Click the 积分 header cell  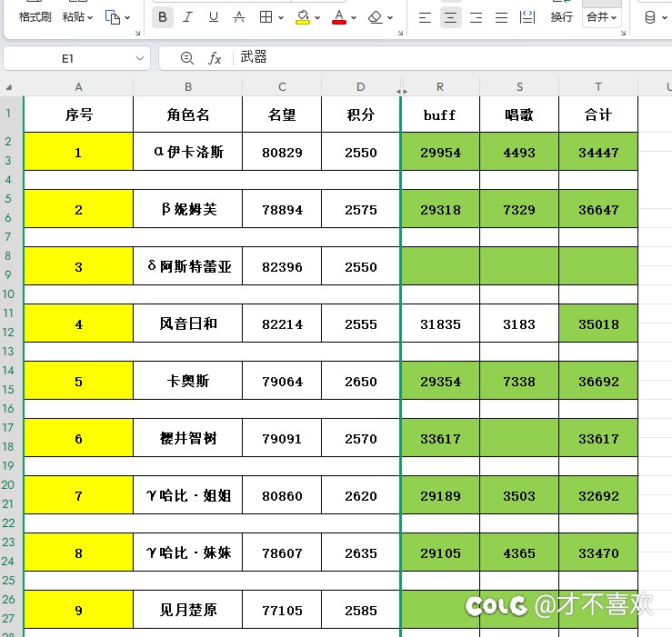[360, 114]
